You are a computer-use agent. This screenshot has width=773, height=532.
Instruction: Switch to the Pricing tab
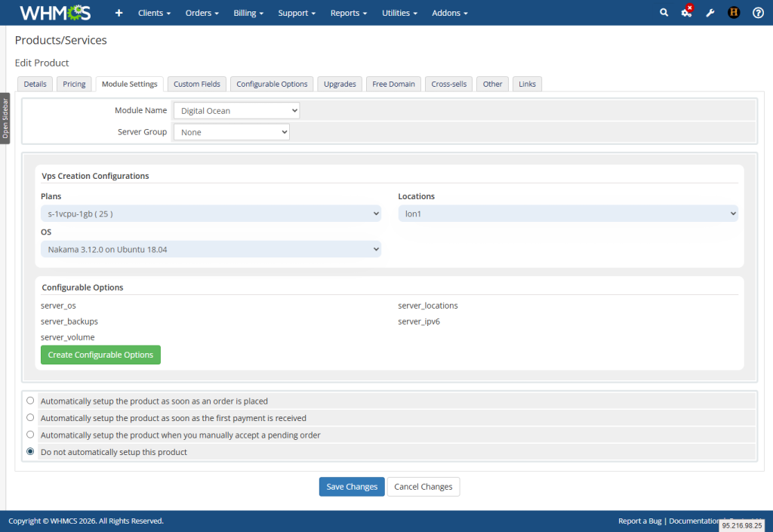coord(73,84)
